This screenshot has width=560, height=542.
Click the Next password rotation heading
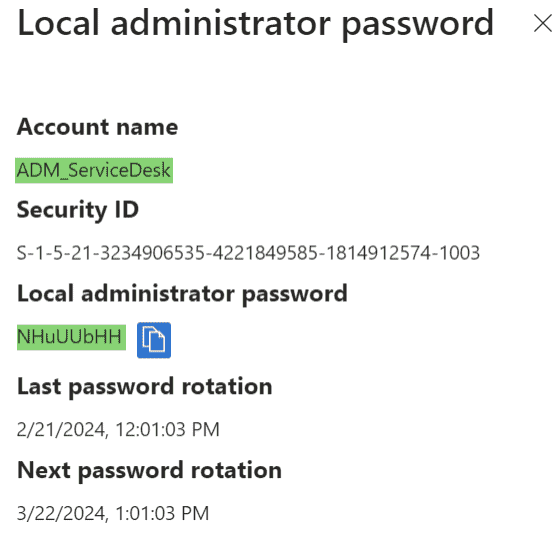(149, 471)
